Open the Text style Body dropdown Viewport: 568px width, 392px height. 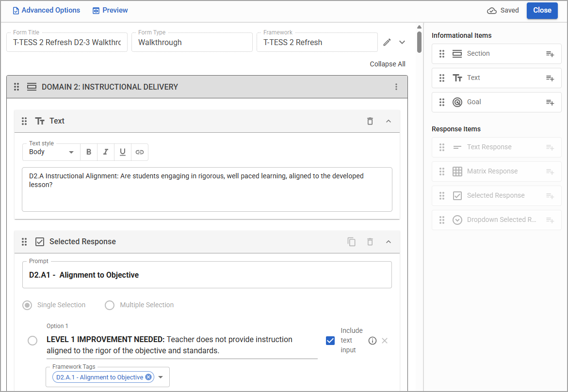pyautogui.click(x=51, y=152)
